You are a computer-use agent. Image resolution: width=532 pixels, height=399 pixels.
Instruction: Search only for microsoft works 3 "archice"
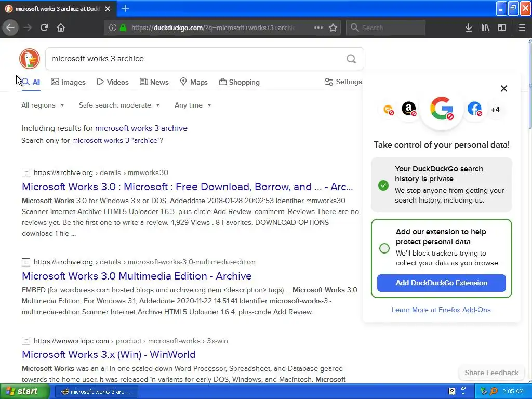coord(115,140)
